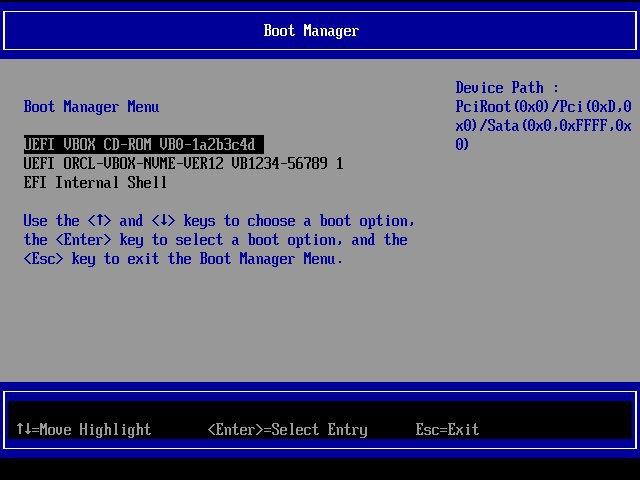The height and width of the screenshot is (480, 640).
Task: Choose UEFI ORCL-VBOX-NVME-VER12 boot option
Action: coord(183,164)
